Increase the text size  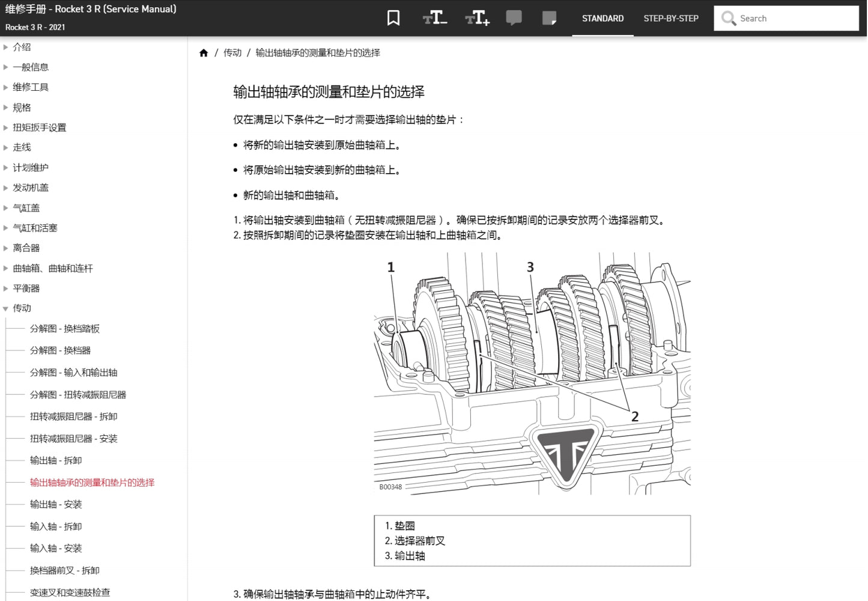(x=476, y=18)
